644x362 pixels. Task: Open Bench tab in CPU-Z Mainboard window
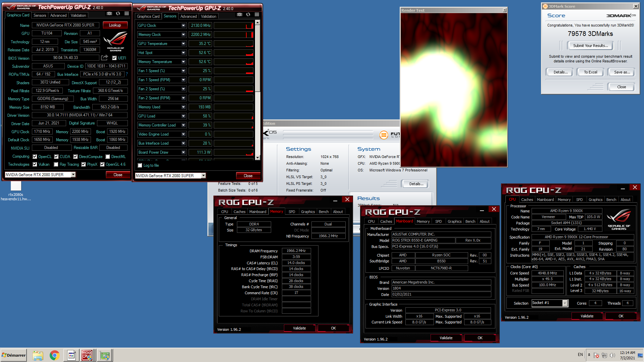(x=470, y=221)
